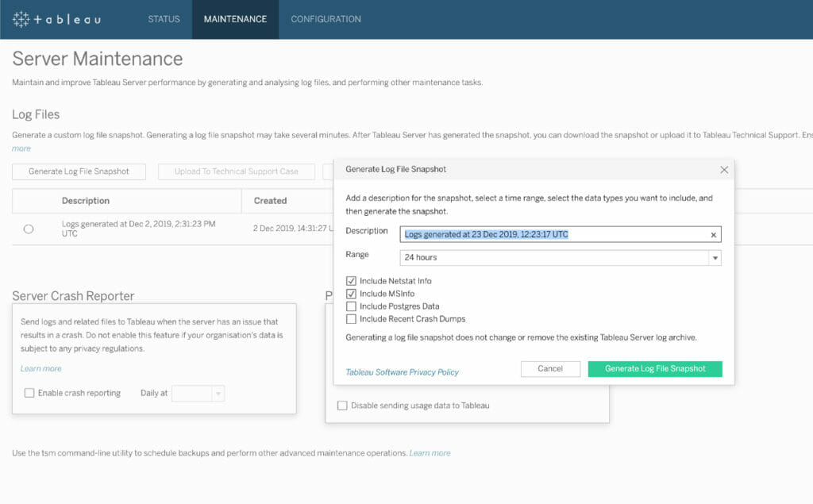
Task: Open the Configuration tab
Action: (x=326, y=19)
